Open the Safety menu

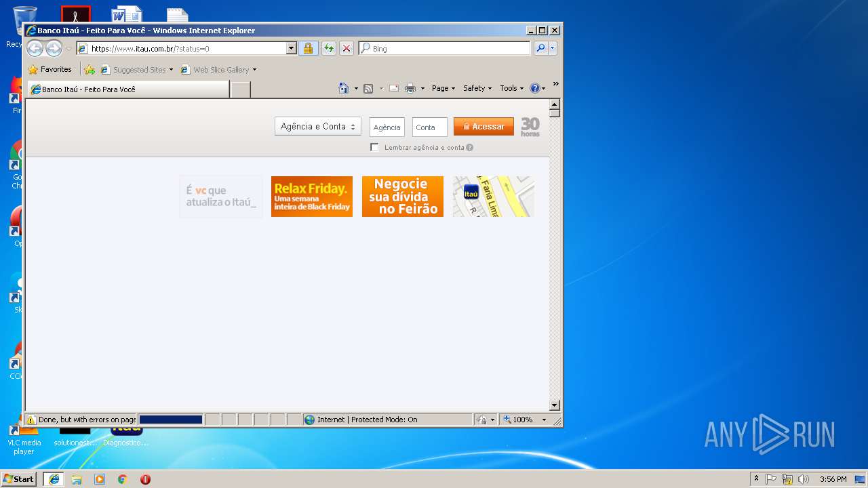tap(477, 88)
